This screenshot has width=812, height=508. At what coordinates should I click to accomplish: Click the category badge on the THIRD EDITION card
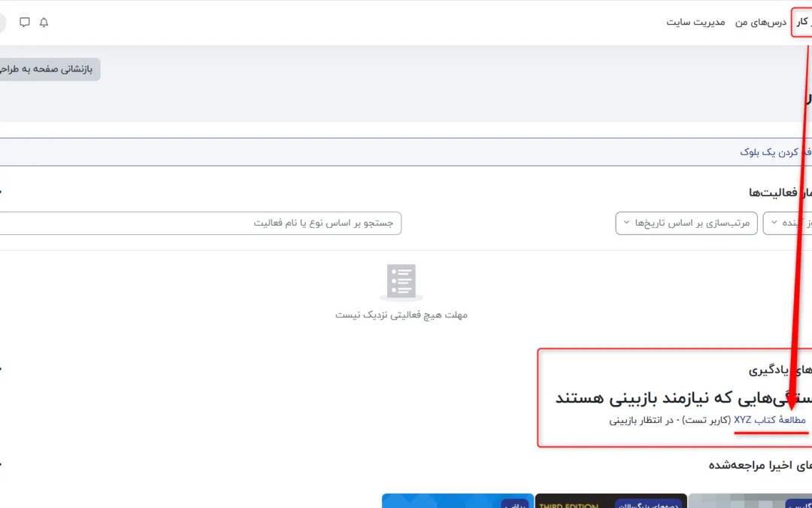pos(648,505)
